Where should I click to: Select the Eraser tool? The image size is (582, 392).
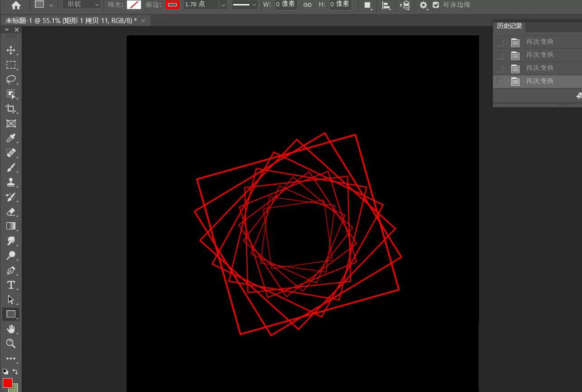(11, 211)
